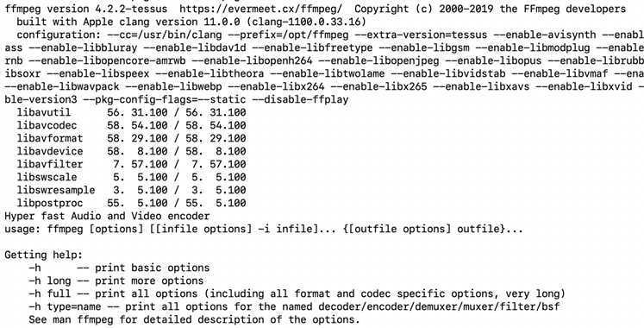This screenshot has width=644, height=328.
Task: Click the libavformat library entry
Action: click(x=131, y=138)
